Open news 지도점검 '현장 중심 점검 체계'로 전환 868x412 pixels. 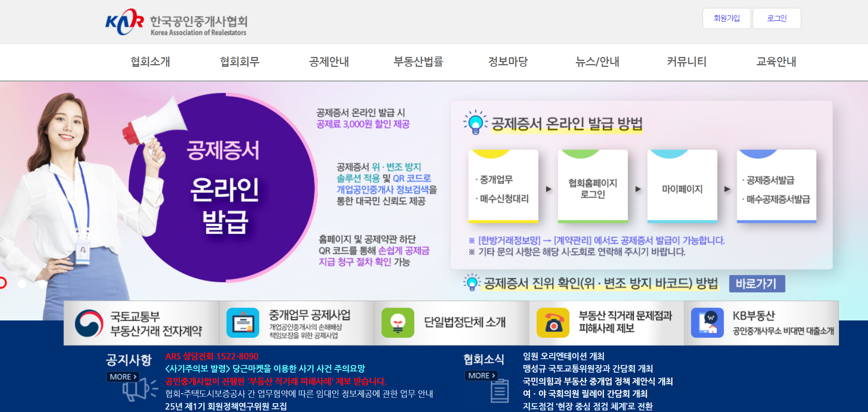(588, 406)
